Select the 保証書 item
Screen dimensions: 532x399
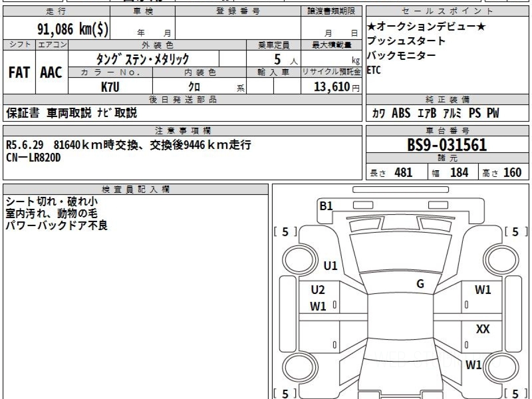coord(23,113)
